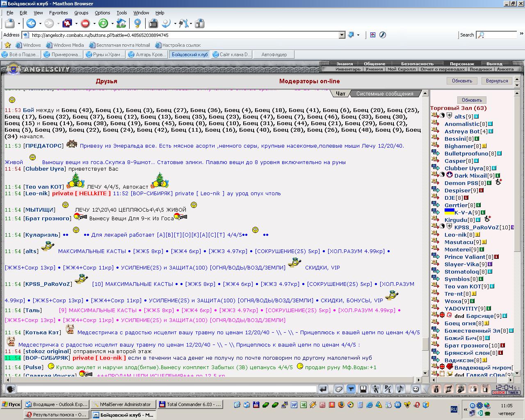Click private-message icon beside Stomatolog
Screen dimensions: 525x420
click(436, 272)
